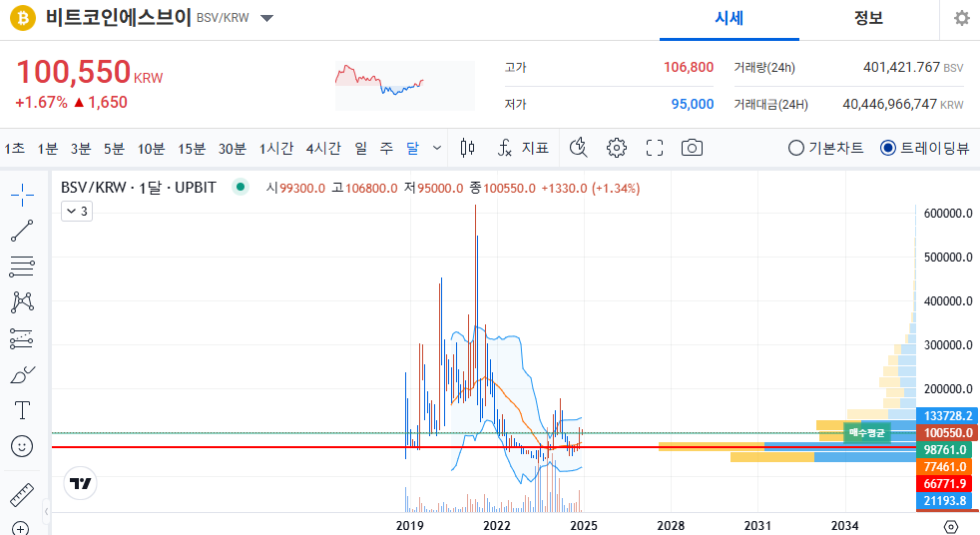Open the top-right settings gear
980x535 pixels.
(x=961, y=18)
